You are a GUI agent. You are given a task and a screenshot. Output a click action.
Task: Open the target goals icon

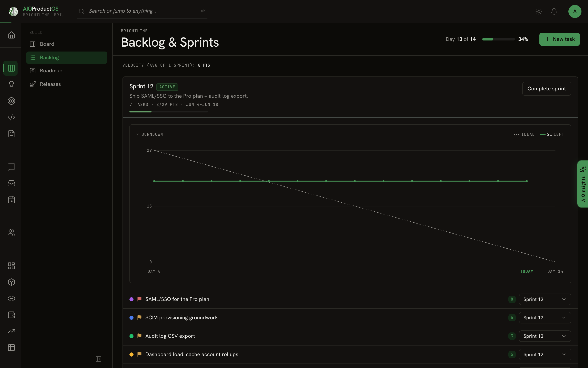tap(11, 101)
